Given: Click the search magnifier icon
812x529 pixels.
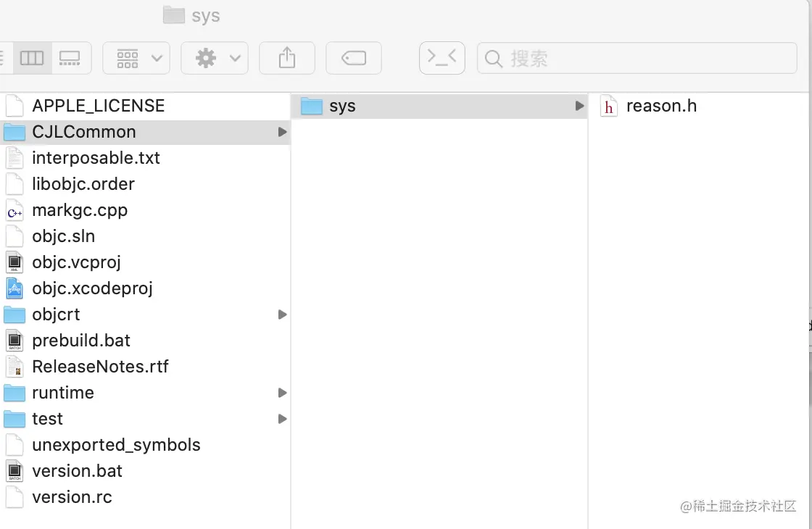Looking at the screenshot, I should coord(494,59).
